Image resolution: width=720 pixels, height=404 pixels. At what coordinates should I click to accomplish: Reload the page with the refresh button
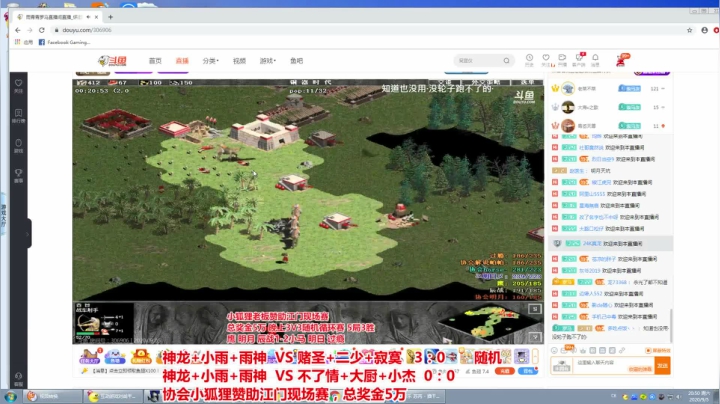pos(41,30)
